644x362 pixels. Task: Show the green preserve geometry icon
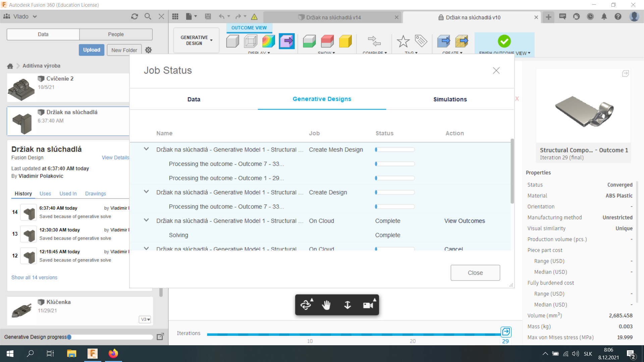coord(309,41)
